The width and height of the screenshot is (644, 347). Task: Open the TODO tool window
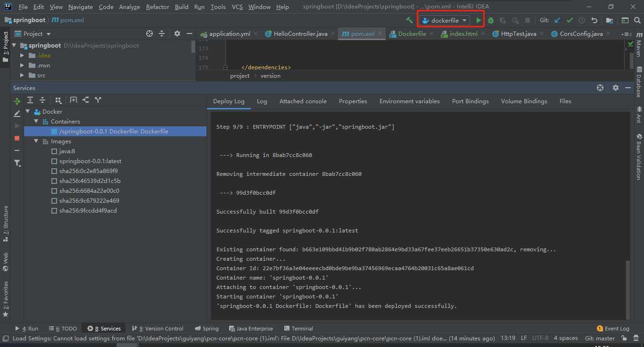62,329
